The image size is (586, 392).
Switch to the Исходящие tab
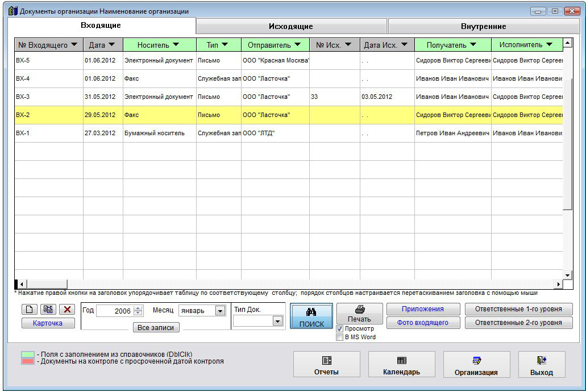click(291, 26)
